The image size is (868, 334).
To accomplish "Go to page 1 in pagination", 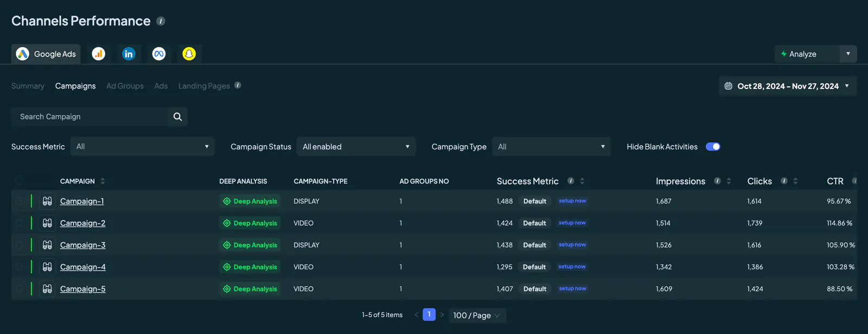I will click(429, 314).
